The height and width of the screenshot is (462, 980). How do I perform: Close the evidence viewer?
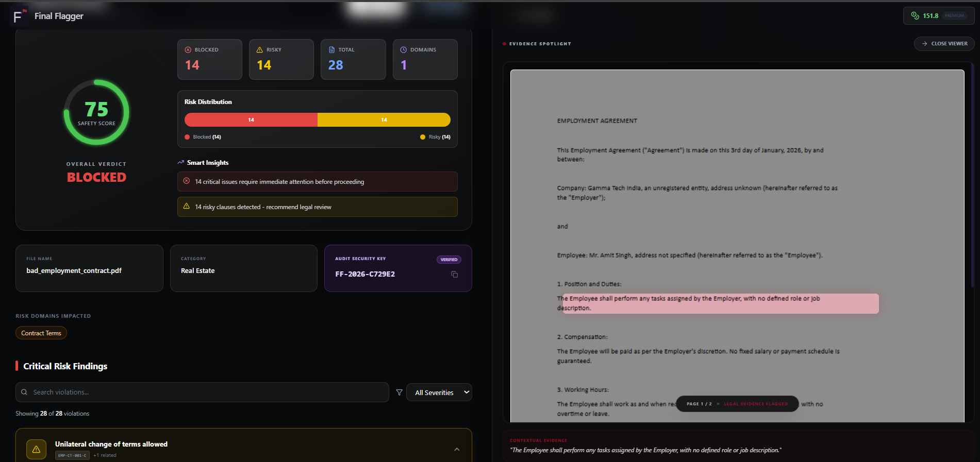pos(944,44)
